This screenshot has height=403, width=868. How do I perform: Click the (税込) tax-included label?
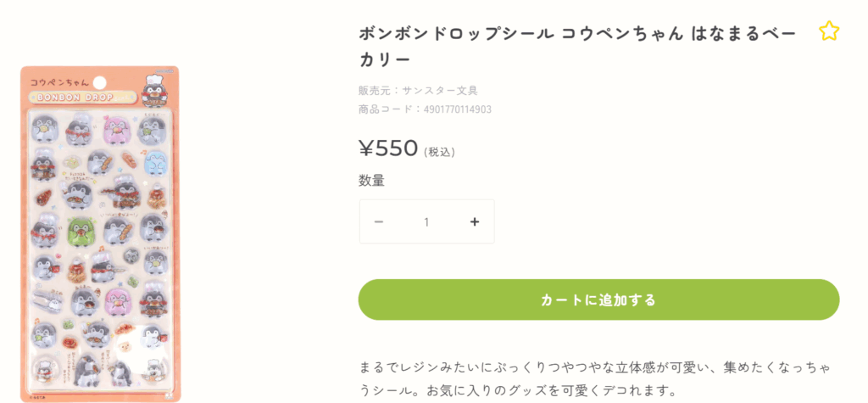coord(439,153)
